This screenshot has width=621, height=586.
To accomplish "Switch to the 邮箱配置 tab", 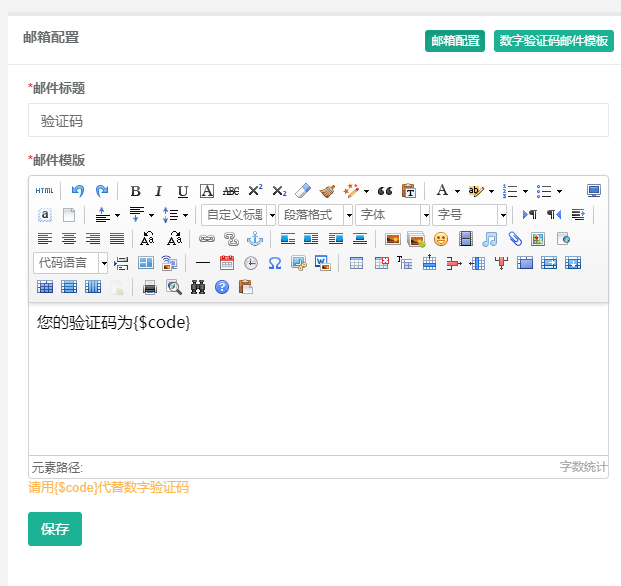I will (x=455, y=41).
